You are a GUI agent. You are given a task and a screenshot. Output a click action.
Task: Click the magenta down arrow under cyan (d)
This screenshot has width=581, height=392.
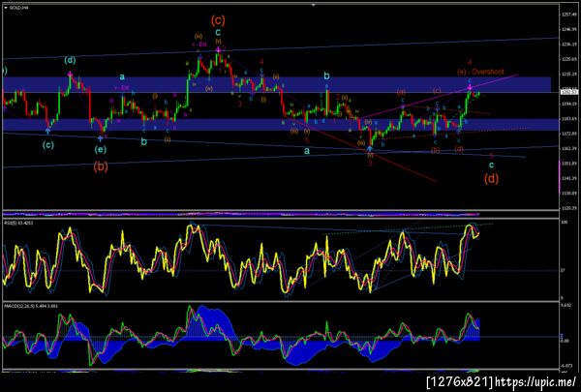70,74
